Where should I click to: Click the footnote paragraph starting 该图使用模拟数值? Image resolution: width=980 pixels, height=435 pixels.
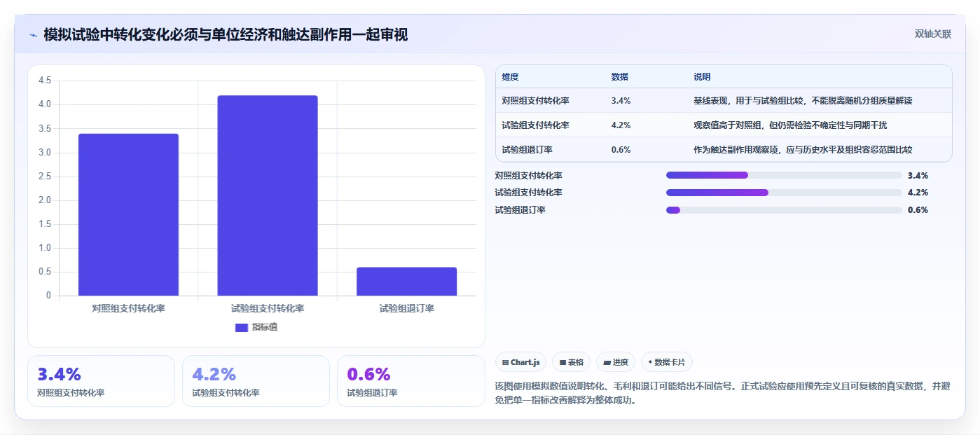coord(723,394)
